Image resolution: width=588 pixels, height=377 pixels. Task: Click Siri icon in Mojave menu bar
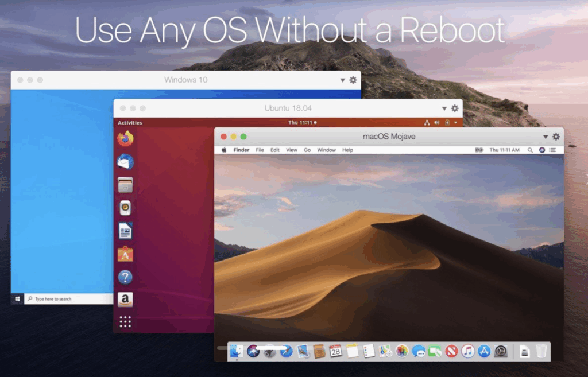point(542,150)
